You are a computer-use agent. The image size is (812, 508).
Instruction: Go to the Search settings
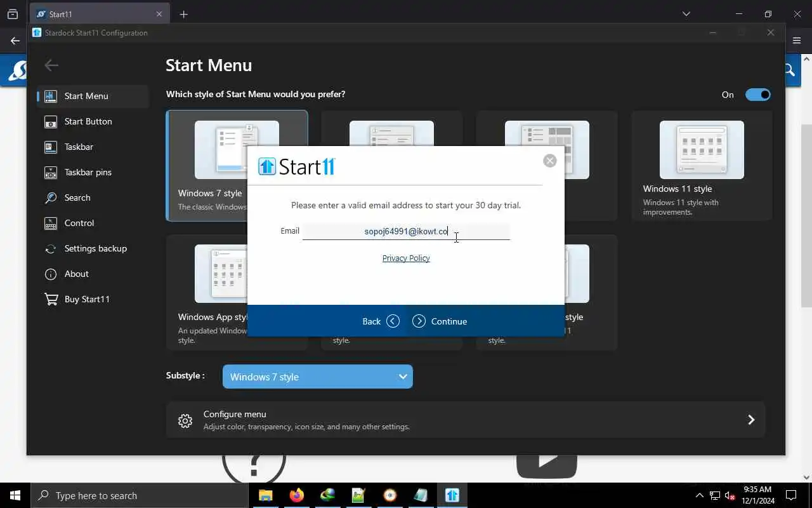pos(93,197)
